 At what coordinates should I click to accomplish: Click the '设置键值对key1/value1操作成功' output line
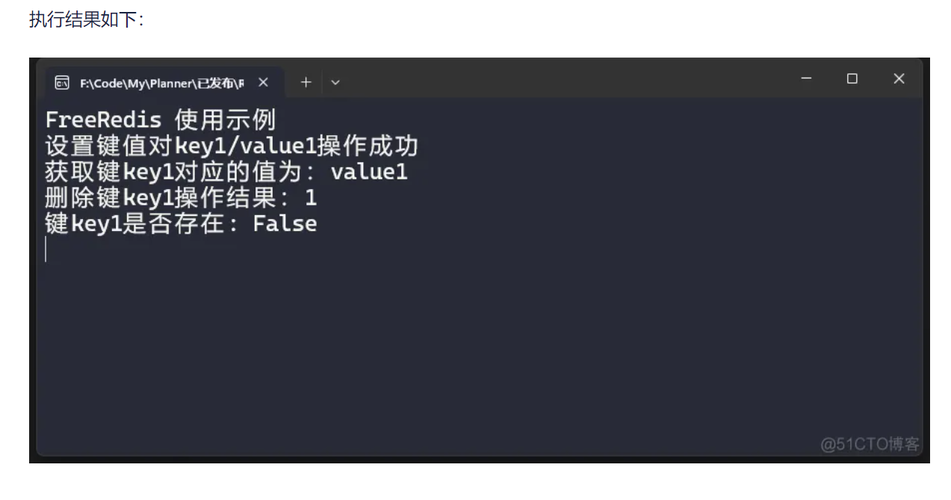232,146
